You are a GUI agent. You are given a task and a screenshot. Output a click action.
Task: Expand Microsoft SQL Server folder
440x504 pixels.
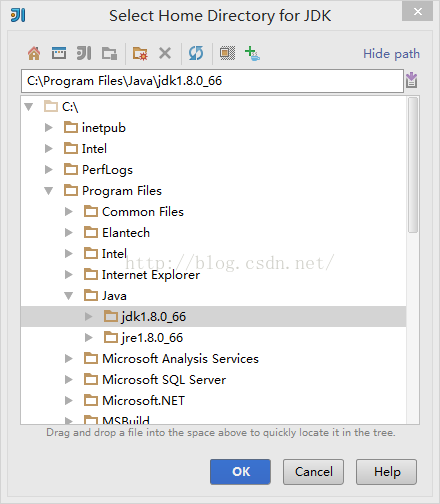pyautogui.click(x=69, y=379)
